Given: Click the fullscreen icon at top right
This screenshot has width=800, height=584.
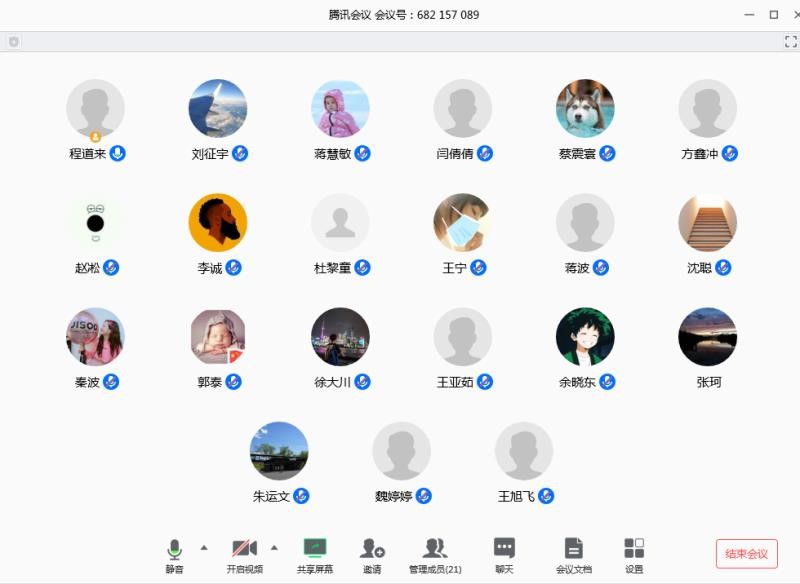Looking at the screenshot, I should 790,41.
